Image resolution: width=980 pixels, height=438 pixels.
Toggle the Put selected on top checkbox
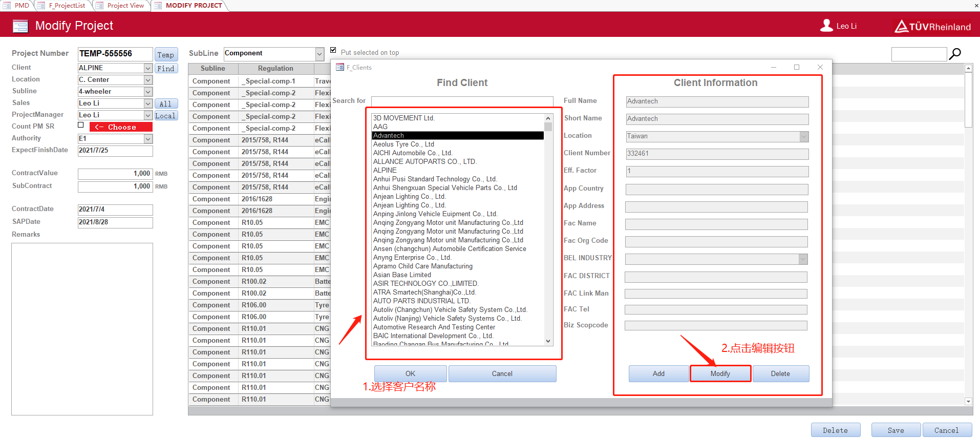coord(333,50)
